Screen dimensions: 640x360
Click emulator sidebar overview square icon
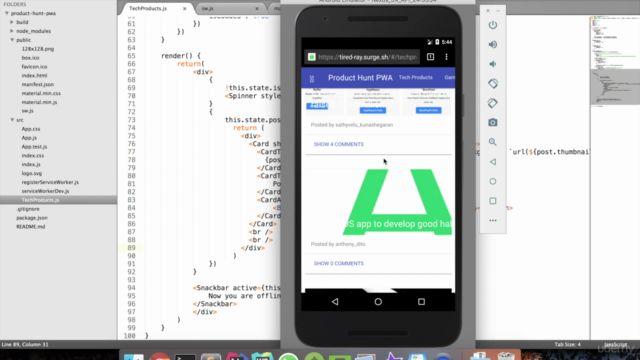pos(493,201)
